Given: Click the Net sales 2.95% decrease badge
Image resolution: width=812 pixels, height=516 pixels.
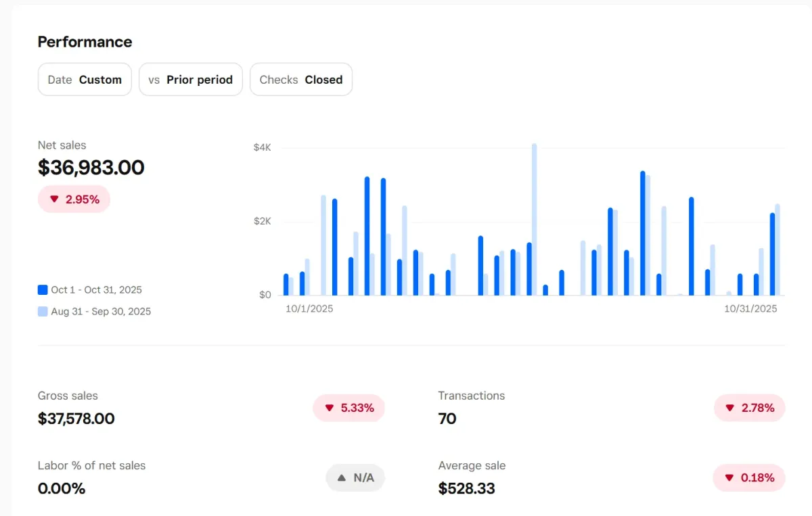Looking at the screenshot, I should [x=74, y=200].
